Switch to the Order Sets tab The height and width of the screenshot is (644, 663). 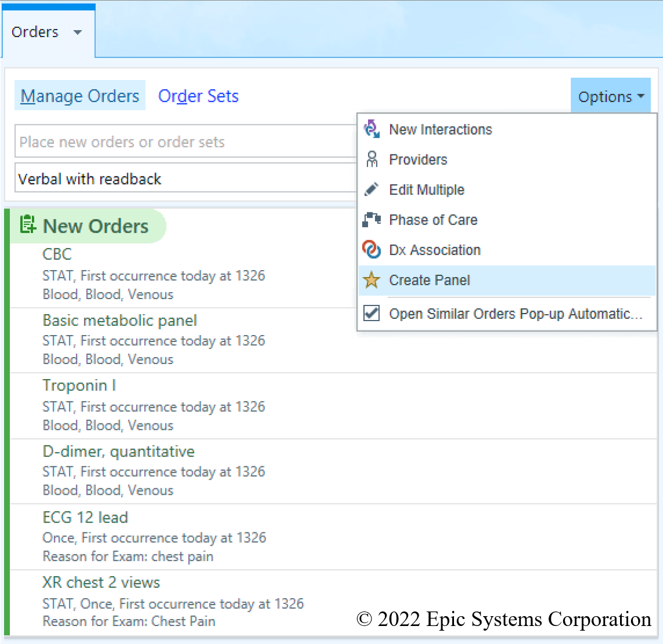[198, 96]
